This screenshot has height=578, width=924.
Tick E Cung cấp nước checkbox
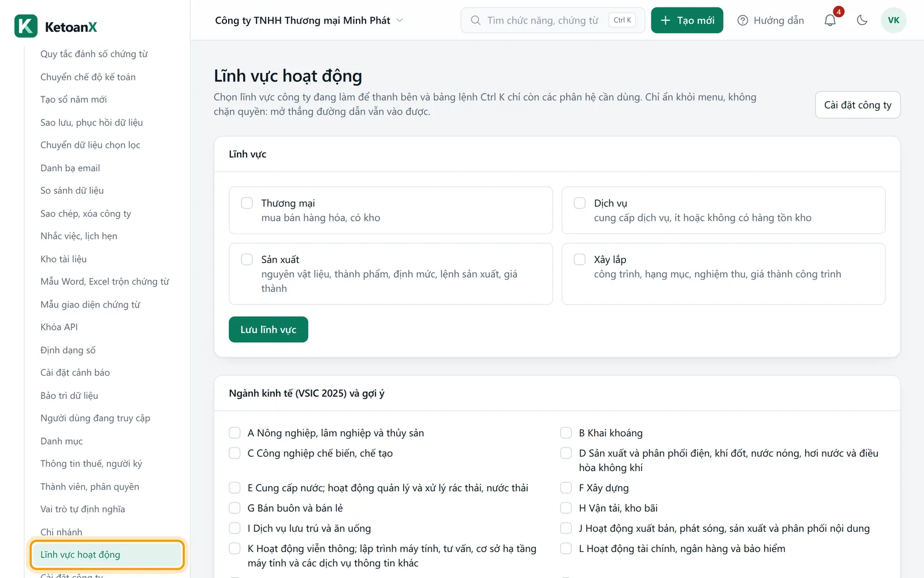click(x=234, y=488)
